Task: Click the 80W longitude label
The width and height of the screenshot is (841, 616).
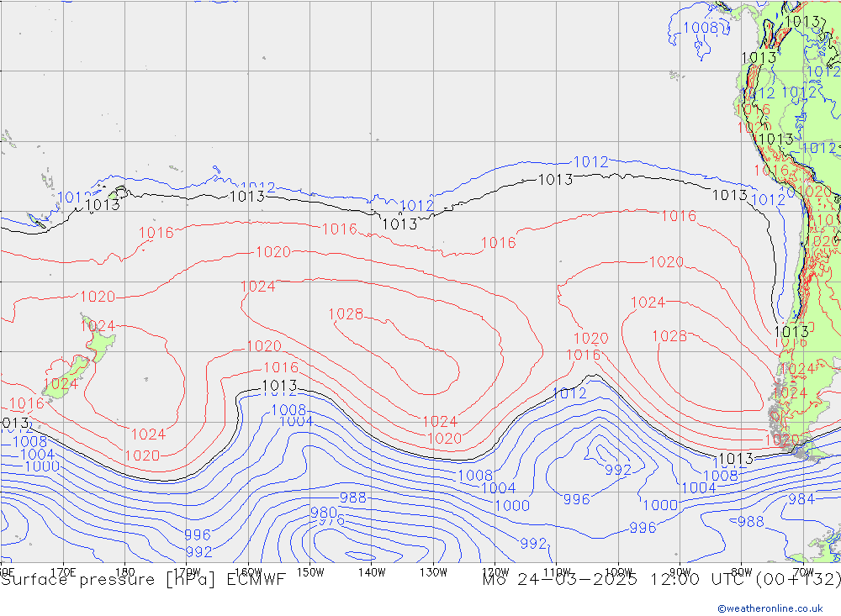Action: point(742,572)
